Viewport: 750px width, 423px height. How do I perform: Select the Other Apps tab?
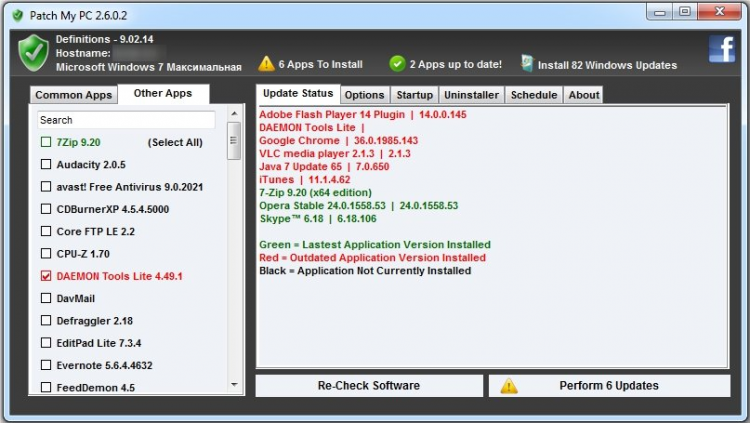163,94
